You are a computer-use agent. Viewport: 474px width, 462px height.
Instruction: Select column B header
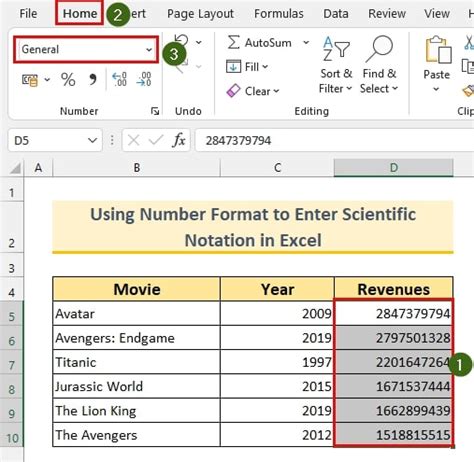pyautogui.click(x=137, y=168)
